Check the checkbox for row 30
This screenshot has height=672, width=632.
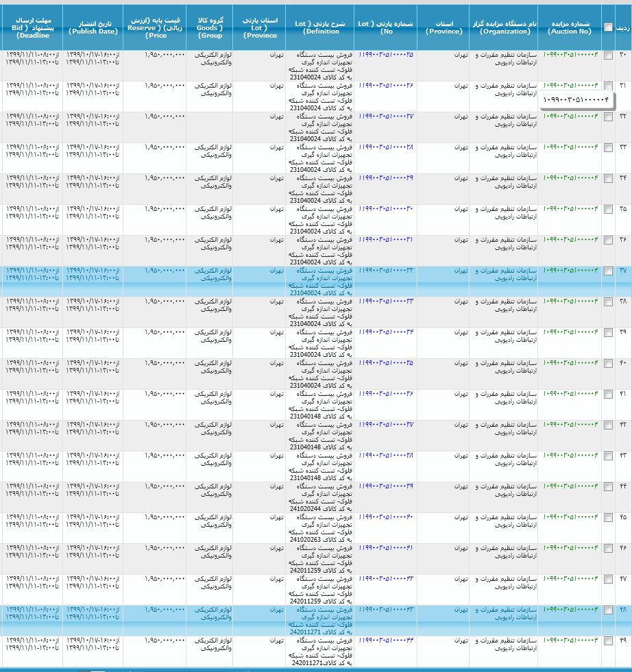(609, 55)
